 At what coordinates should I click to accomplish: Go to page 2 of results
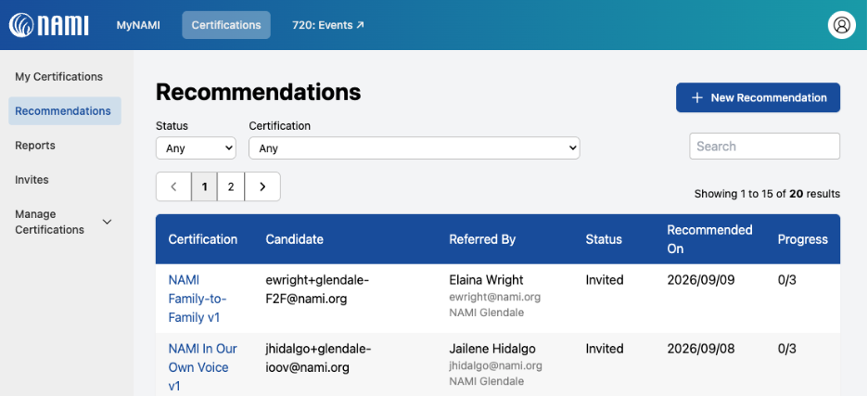click(231, 186)
